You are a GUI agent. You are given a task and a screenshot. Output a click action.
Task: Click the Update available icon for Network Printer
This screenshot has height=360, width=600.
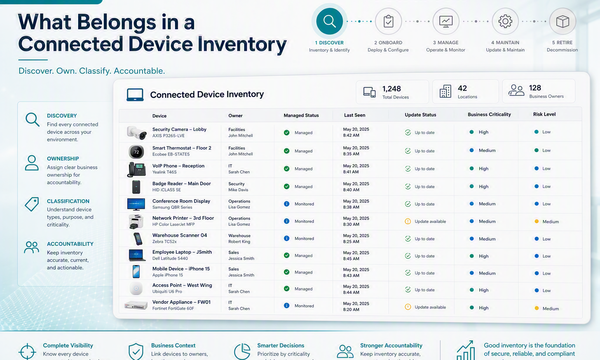[408, 221]
